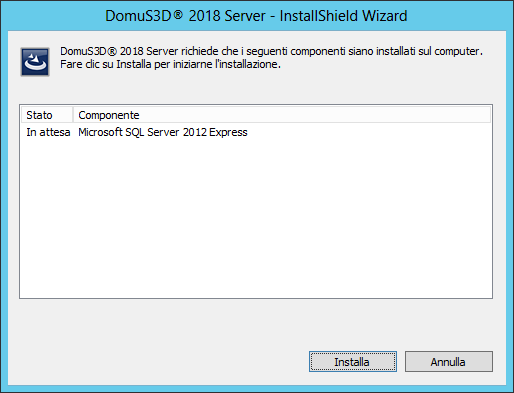Cancel setup with the Annulla button
The image size is (514, 393).
click(449, 361)
